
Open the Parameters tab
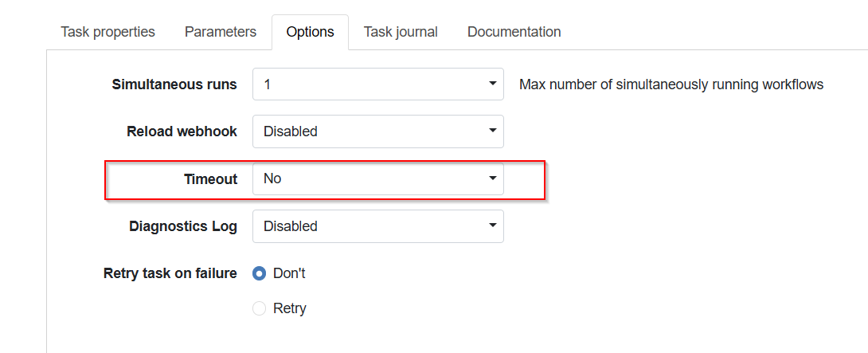(x=221, y=32)
